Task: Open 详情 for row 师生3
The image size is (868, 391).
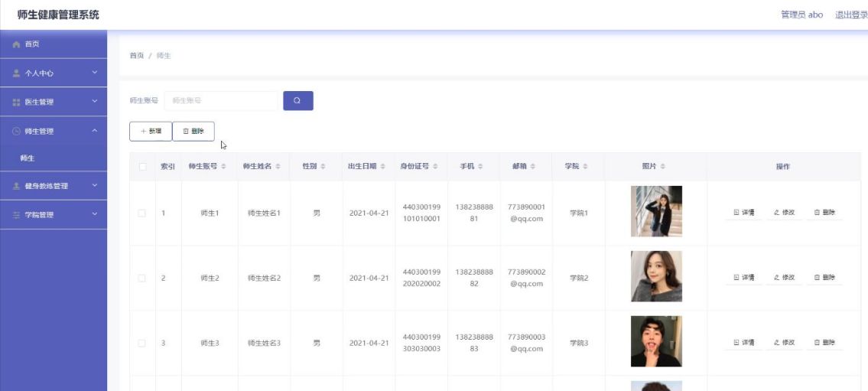Action: (744, 343)
